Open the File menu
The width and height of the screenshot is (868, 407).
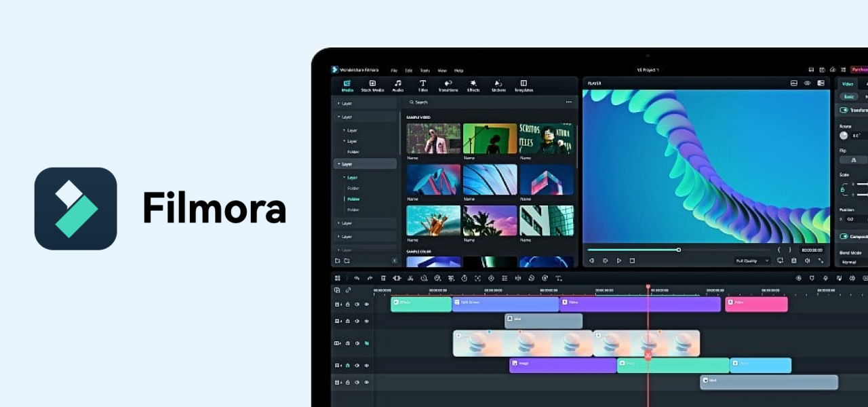[394, 71]
